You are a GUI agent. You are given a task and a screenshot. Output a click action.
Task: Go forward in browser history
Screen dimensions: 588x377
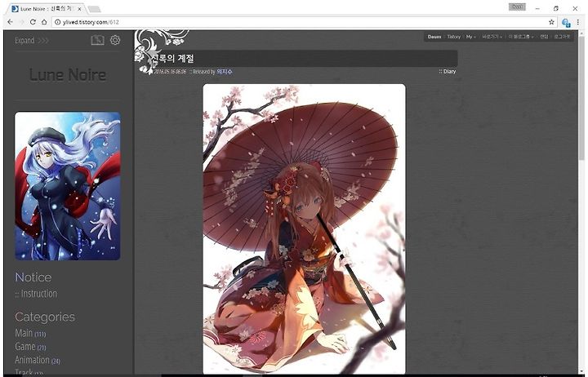21,22
